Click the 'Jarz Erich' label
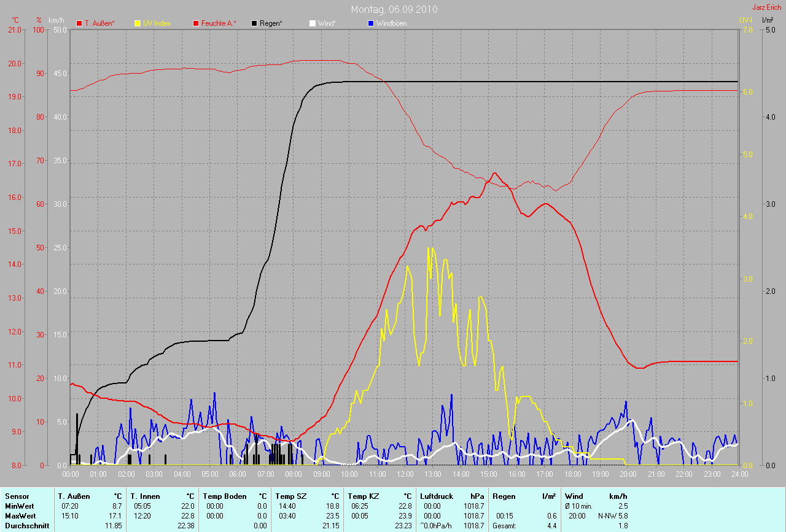Image resolution: width=786 pixels, height=532 pixels. click(768, 7)
